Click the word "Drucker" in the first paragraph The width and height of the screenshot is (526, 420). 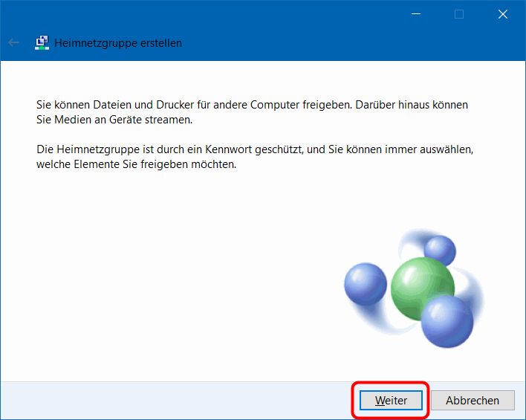(172, 106)
